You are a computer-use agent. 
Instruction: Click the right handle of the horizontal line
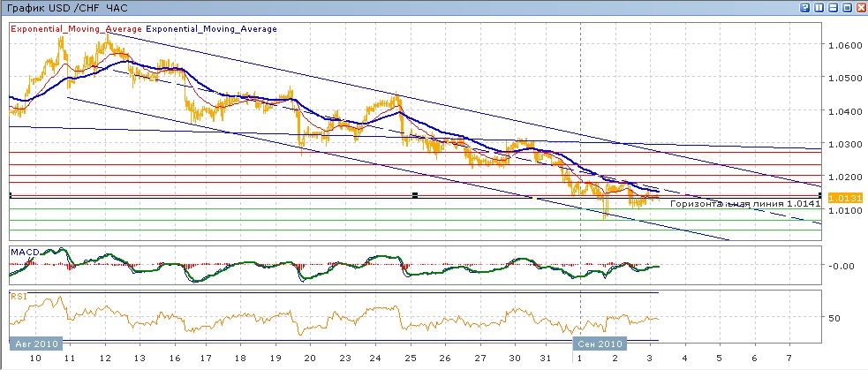(820, 194)
